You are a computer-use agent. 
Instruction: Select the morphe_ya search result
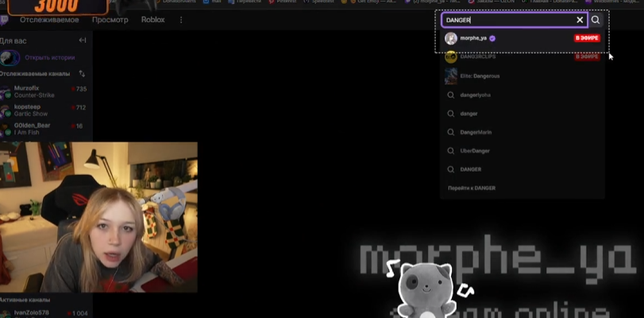click(x=522, y=38)
